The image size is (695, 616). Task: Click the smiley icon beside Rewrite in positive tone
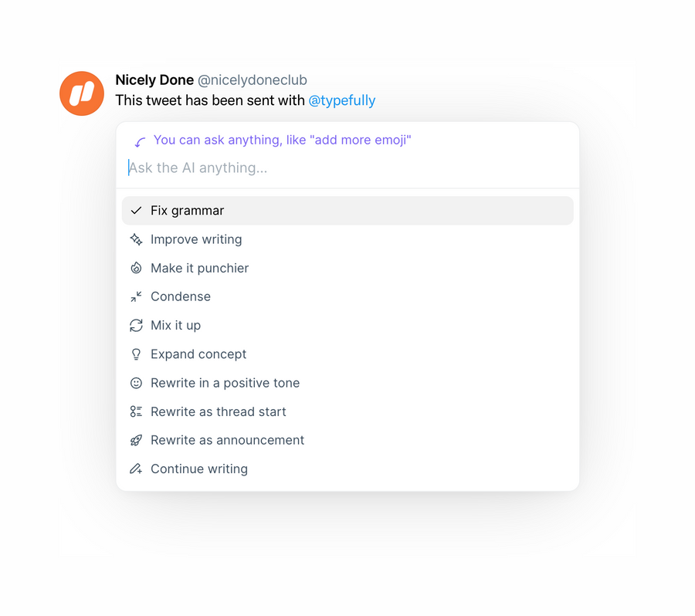[137, 382]
